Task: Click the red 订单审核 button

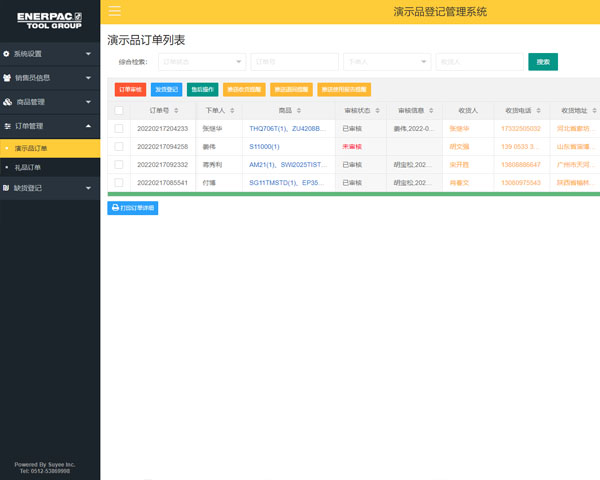Action: point(130,90)
